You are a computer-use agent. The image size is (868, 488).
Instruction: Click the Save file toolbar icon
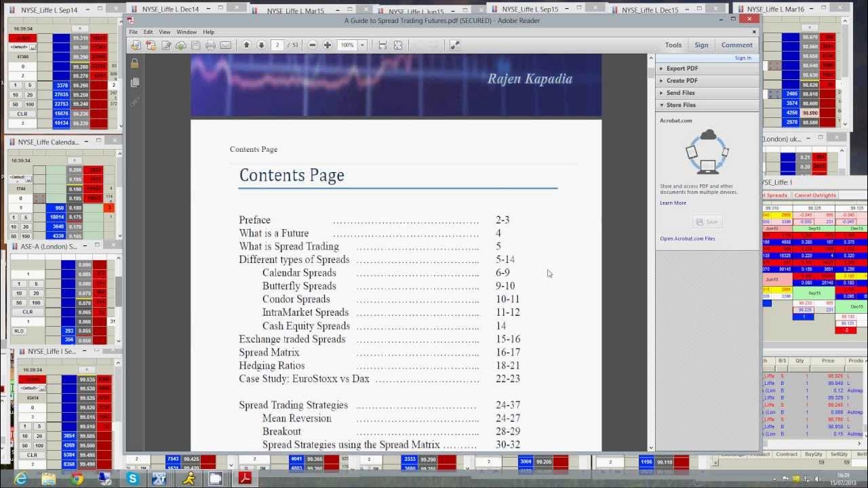(195, 45)
